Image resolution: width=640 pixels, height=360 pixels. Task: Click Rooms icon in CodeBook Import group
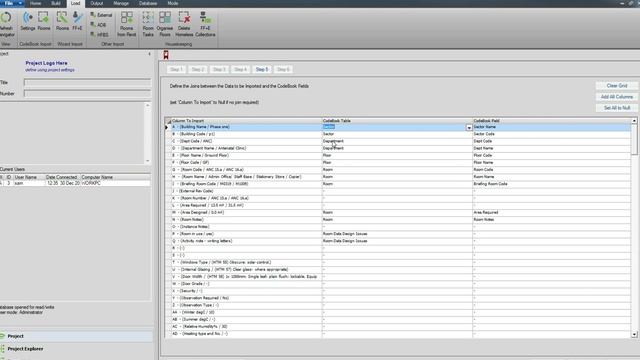[x=43, y=18]
